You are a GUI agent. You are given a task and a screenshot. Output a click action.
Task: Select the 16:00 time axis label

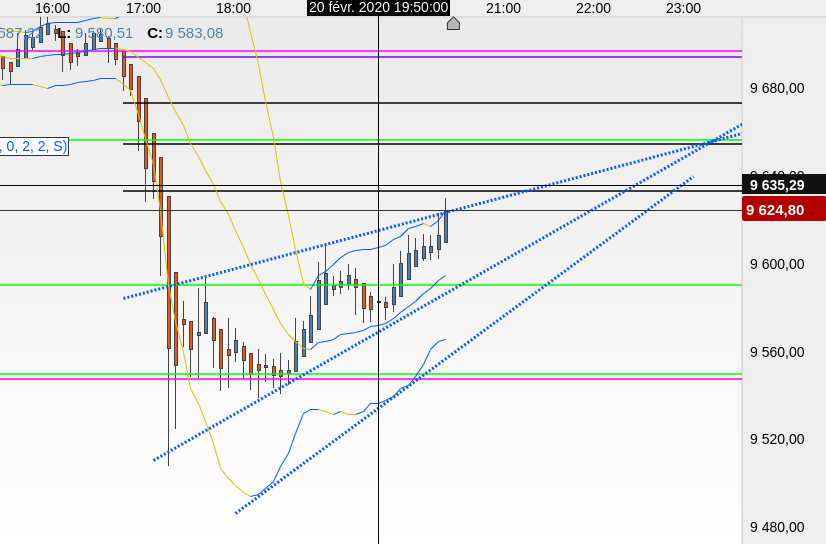(53, 8)
